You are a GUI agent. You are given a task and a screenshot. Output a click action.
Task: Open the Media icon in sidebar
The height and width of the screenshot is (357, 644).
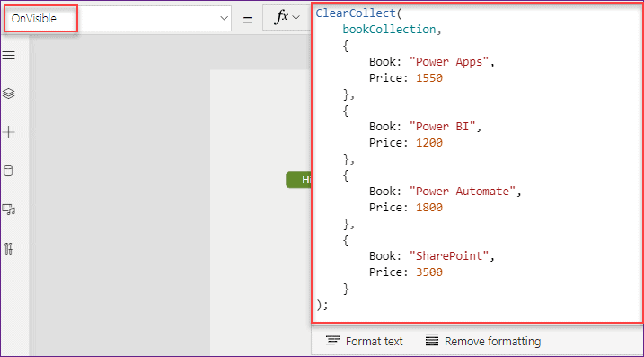9,210
